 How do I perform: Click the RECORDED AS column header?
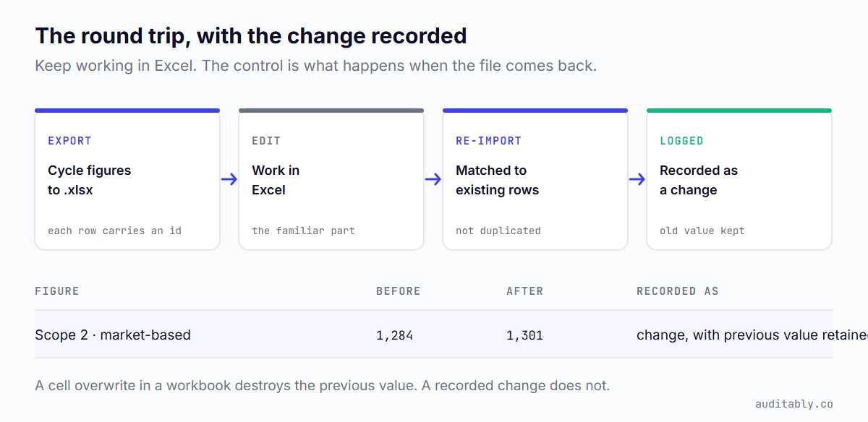(678, 291)
